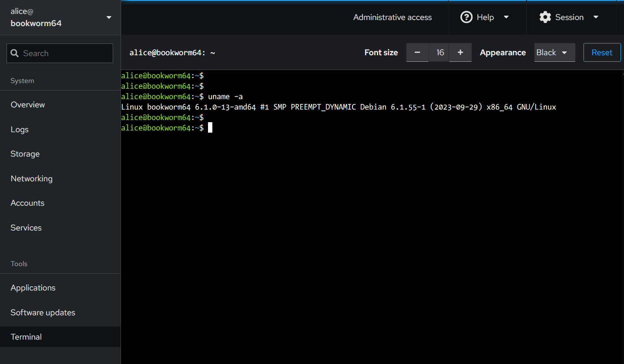Open Software updates page
This screenshot has height=364, width=624.
pyautogui.click(x=43, y=313)
